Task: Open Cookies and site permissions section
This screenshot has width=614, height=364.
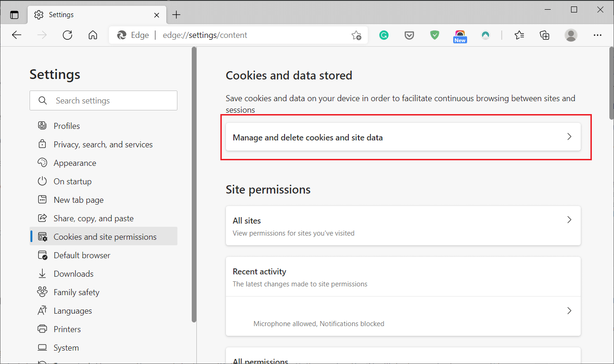Action: [x=105, y=236]
